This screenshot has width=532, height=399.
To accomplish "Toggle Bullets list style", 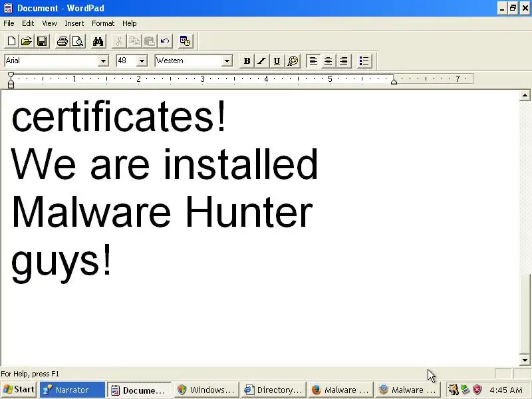I will (364, 61).
